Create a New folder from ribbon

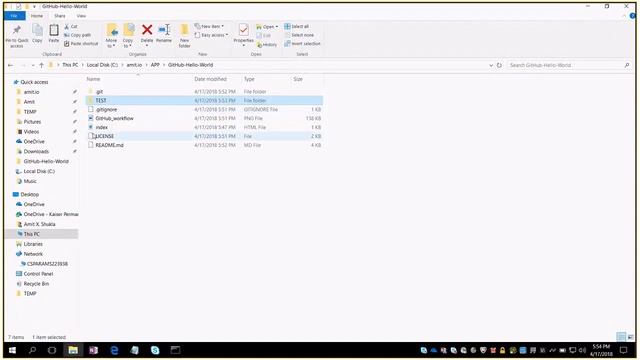tap(184, 36)
